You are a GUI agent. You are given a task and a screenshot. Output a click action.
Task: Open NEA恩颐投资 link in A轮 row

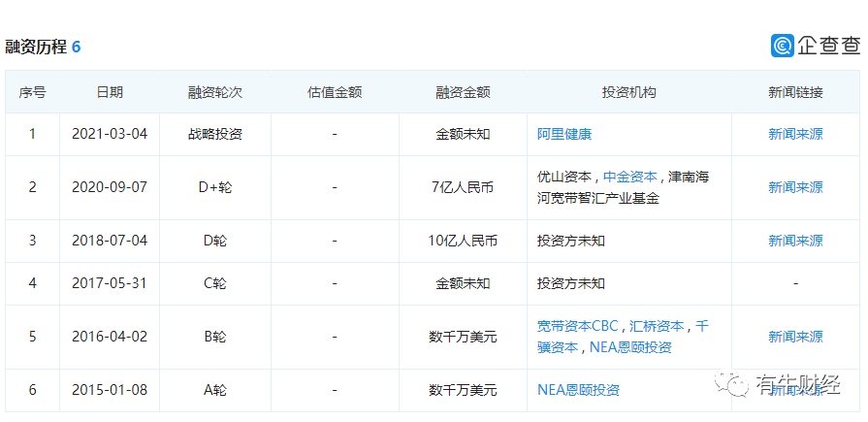578,390
